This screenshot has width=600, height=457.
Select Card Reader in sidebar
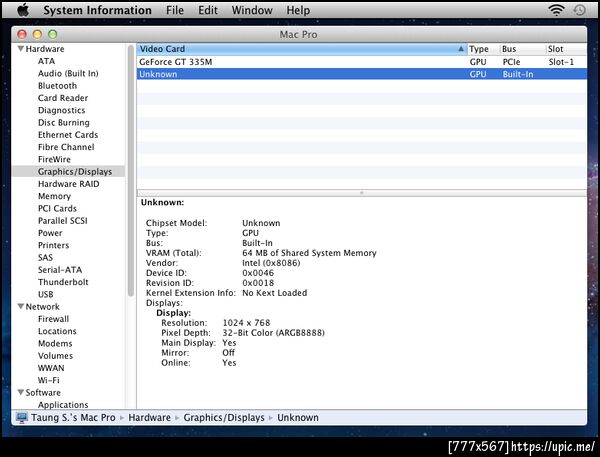click(63, 98)
